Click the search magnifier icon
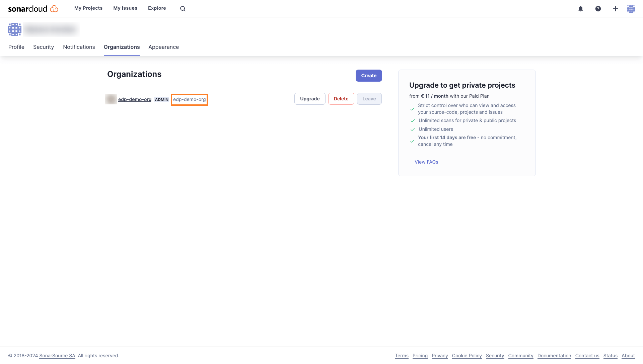Screen dimensions: 643x364 coord(183,8)
